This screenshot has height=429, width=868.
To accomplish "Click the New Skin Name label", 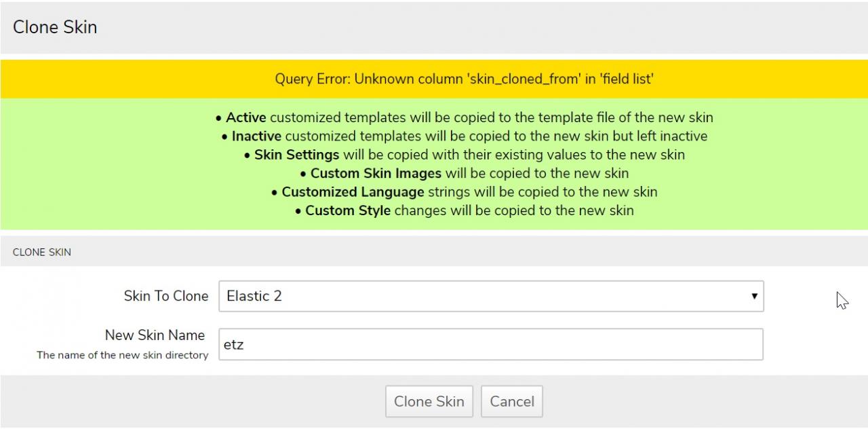I will pos(155,335).
